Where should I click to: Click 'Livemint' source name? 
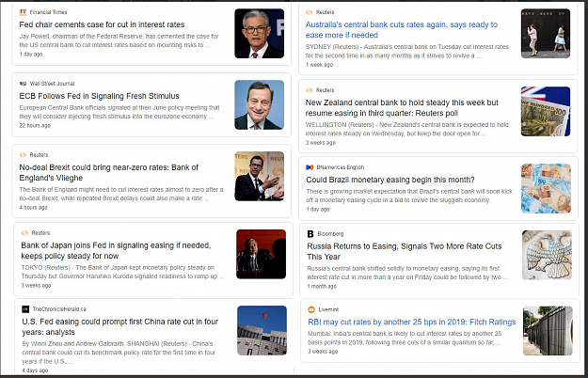(x=328, y=309)
